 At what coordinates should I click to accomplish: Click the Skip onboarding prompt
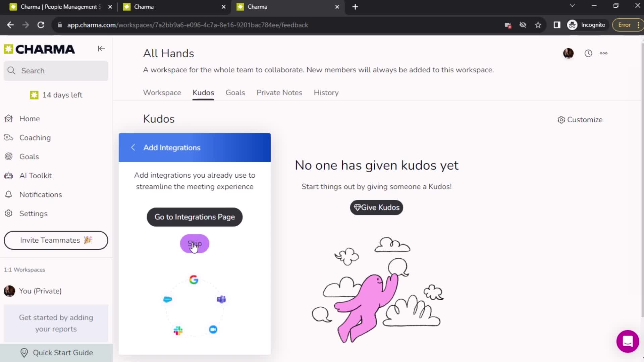195,244
